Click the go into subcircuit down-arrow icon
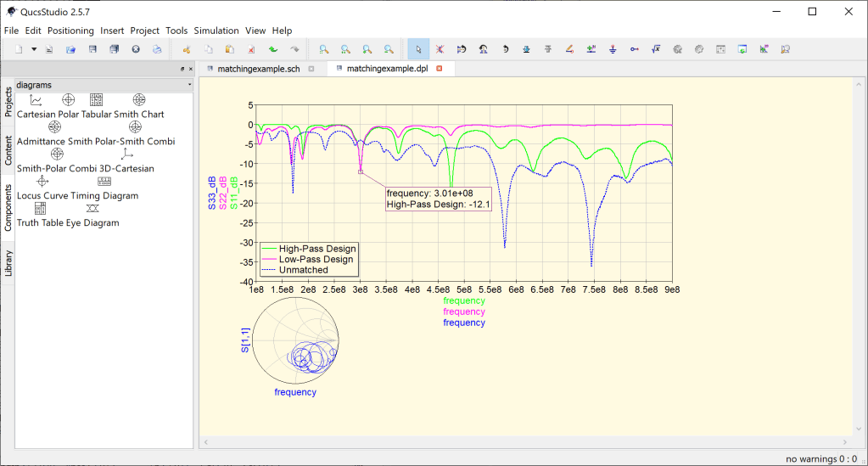The width and height of the screenshot is (868, 466). [x=526, y=49]
